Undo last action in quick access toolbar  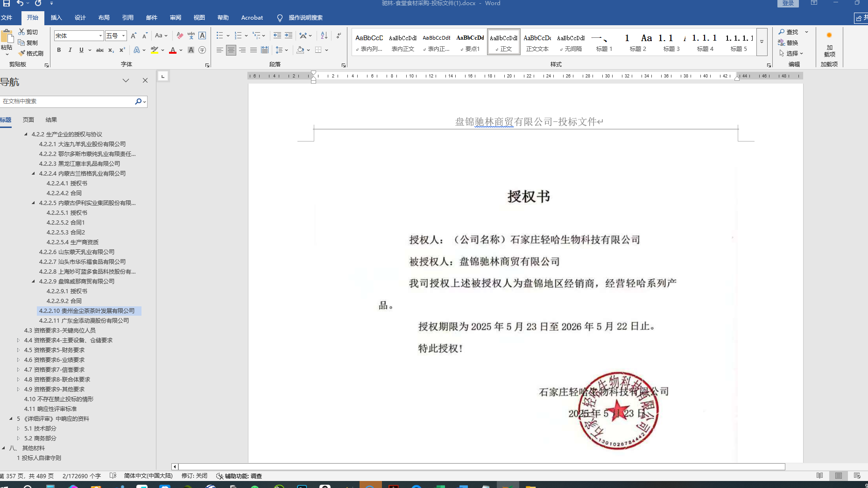[20, 3]
